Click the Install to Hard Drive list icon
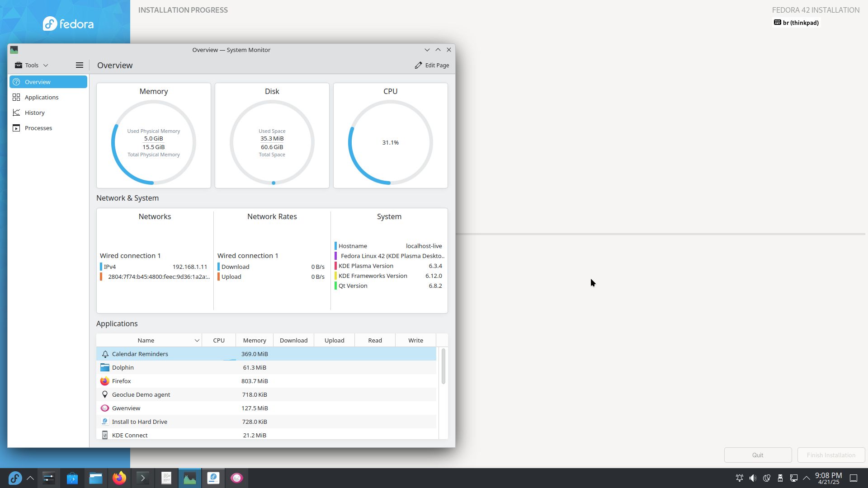This screenshot has height=488, width=868. click(105, 422)
